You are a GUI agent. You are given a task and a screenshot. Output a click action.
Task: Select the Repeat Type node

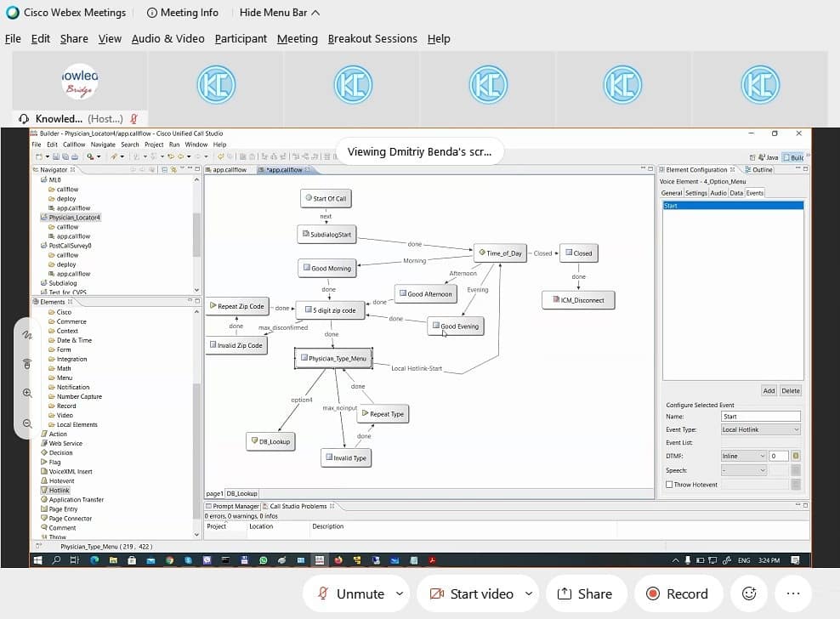tap(383, 414)
